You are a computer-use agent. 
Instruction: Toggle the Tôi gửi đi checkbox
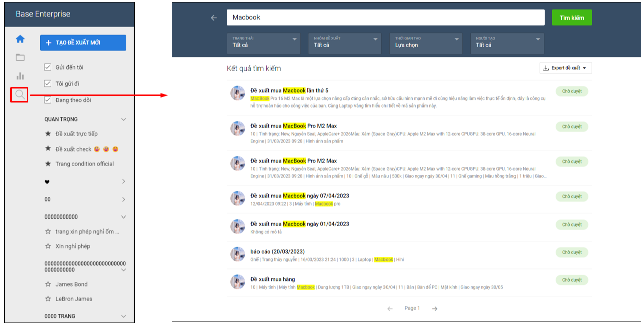coord(48,84)
